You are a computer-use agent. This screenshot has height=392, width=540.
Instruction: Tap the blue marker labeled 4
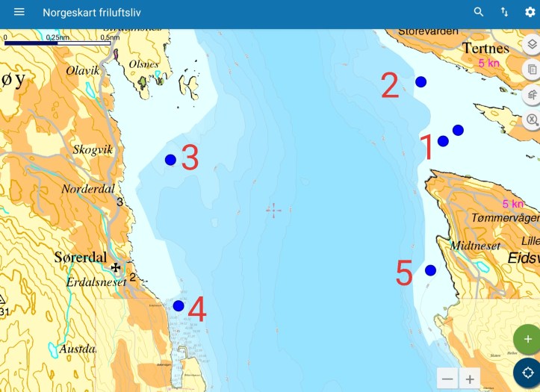tap(178, 305)
